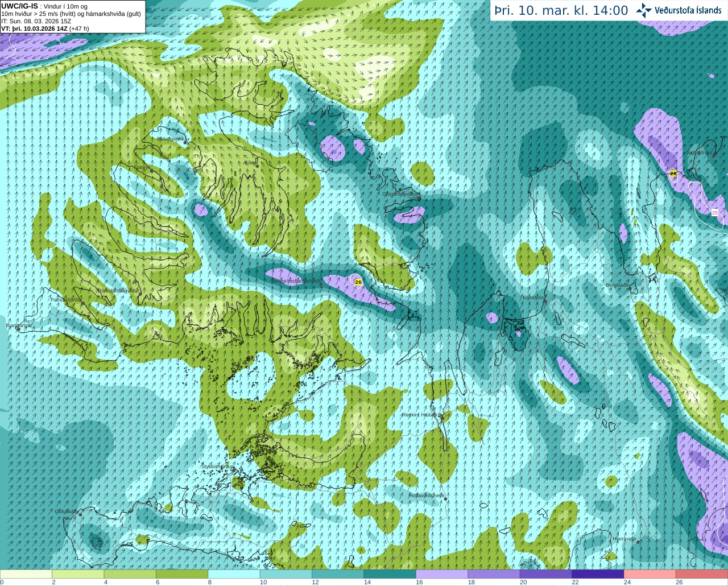The width and height of the screenshot is (728, 586).
Task: Click the 10m hviður > 25 m/s legend line
Action: 71,14
